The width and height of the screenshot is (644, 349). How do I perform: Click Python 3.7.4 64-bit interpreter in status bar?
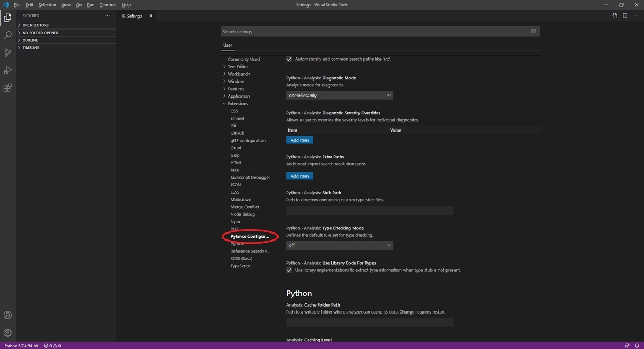(21, 346)
